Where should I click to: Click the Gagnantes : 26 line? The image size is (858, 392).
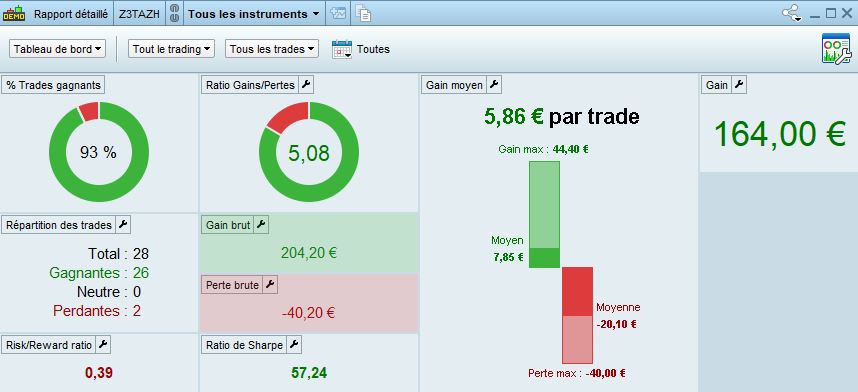click(x=99, y=273)
